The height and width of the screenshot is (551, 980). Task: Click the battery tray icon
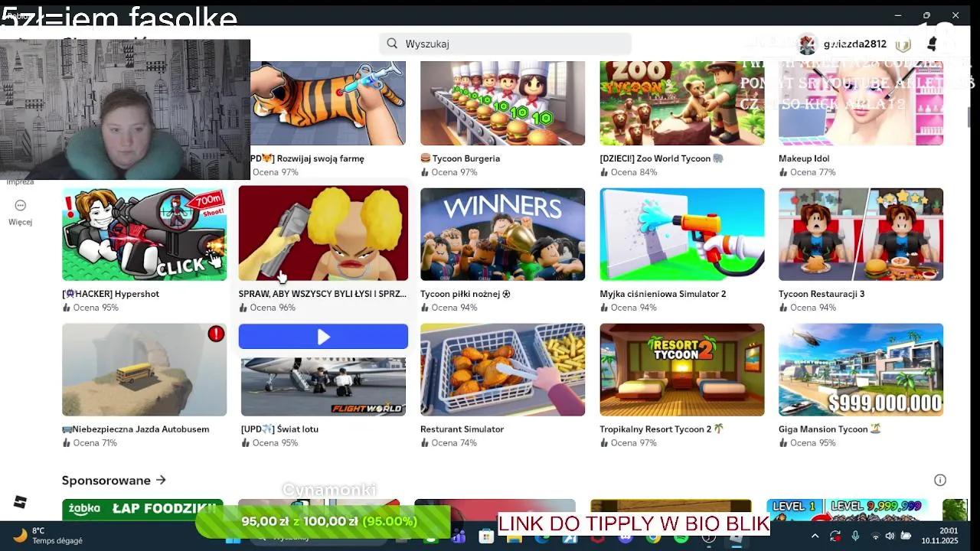pos(906,536)
